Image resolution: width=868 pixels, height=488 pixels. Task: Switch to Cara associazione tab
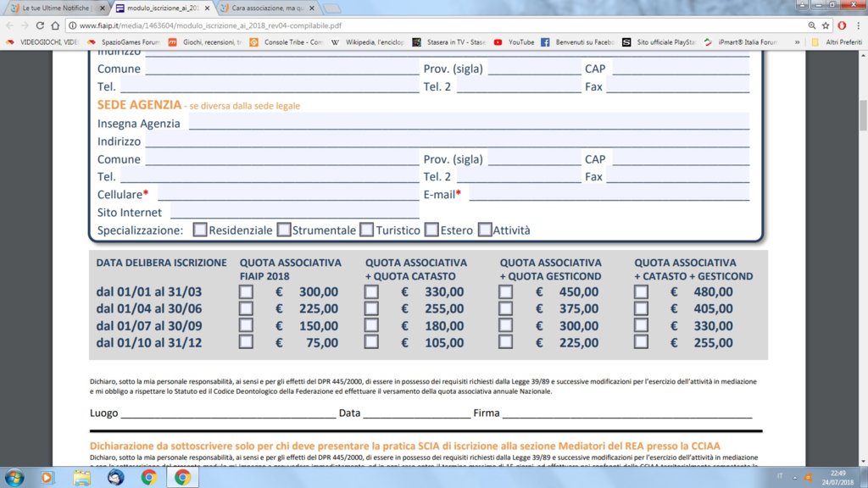click(x=265, y=8)
